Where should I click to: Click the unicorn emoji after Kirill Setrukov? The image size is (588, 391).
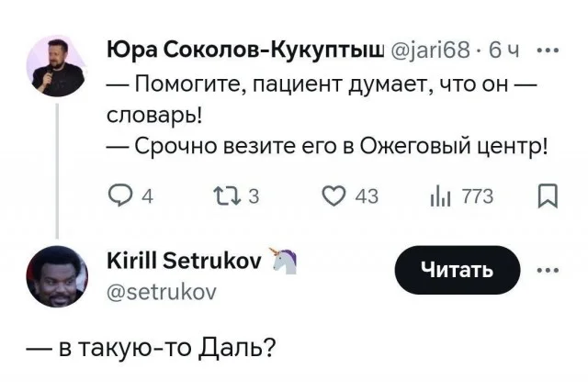[x=282, y=263]
